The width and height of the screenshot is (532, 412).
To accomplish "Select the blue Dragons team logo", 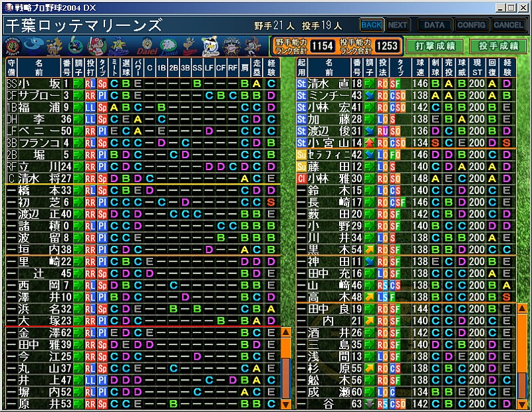I will [x=35, y=45].
